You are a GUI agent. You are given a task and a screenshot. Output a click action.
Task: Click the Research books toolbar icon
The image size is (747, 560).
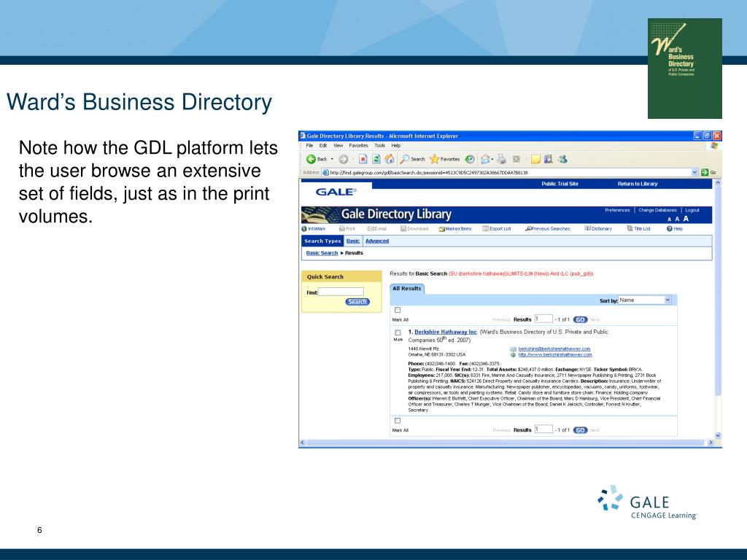(x=549, y=159)
